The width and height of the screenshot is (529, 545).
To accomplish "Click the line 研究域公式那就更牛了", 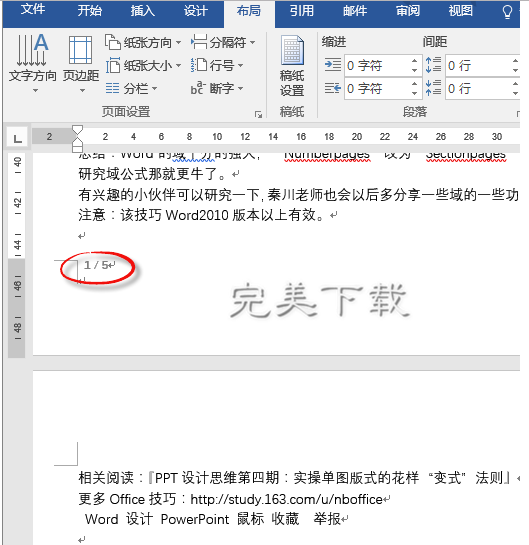I will point(153,174).
